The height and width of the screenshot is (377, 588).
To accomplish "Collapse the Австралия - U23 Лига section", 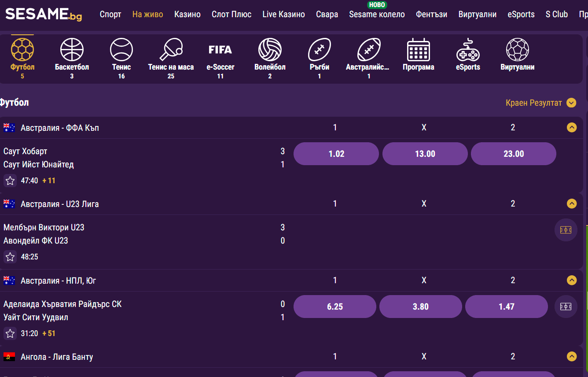I will (572, 204).
